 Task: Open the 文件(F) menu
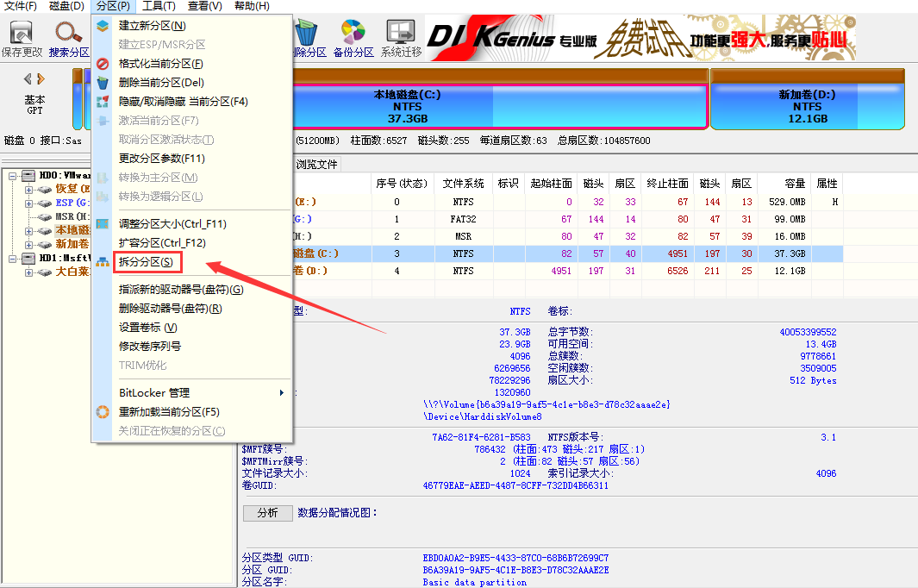(x=21, y=6)
